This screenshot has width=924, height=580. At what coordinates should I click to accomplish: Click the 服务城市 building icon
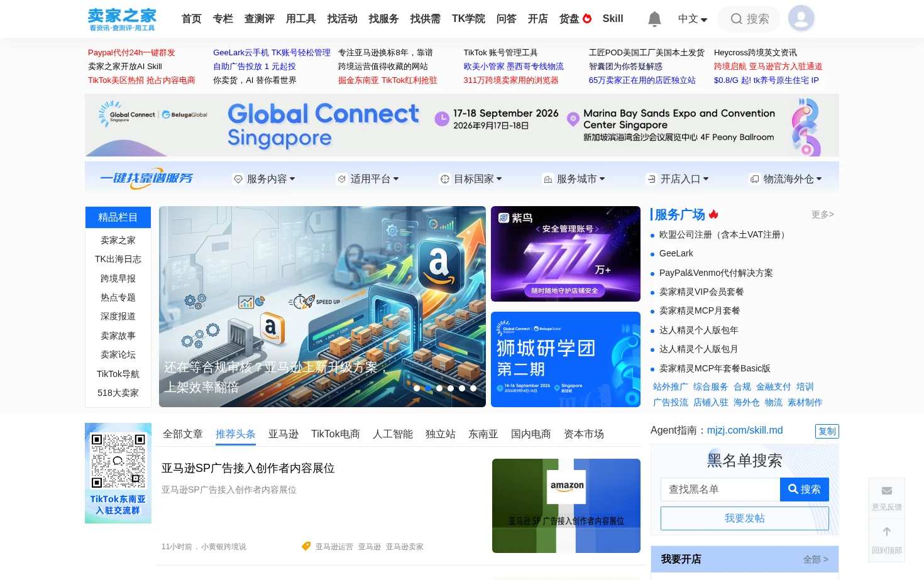click(548, 179)
